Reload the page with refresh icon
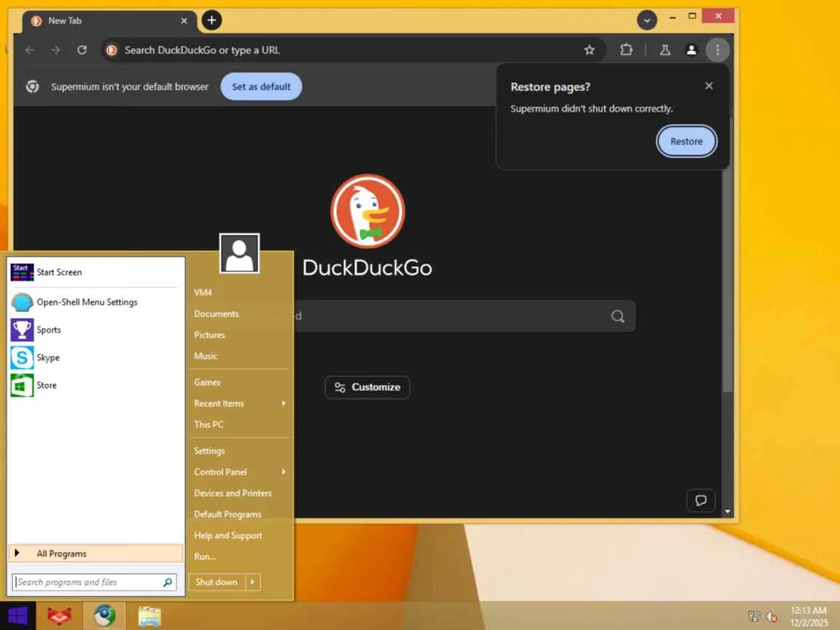 pyautogui.click(x=82, y=50)
